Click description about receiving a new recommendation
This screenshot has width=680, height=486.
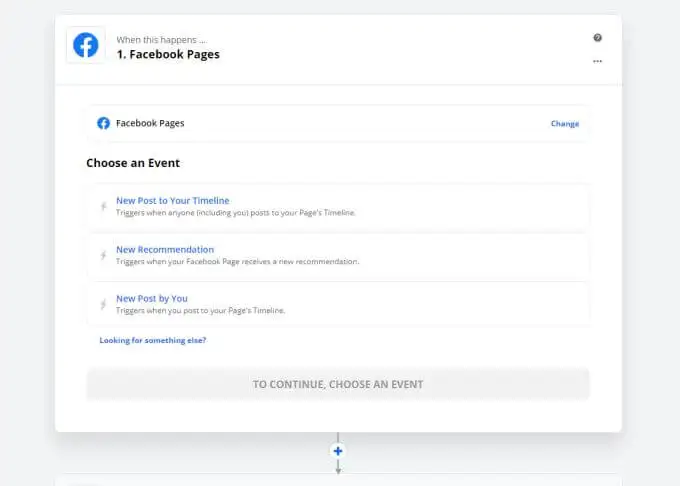(x=237, y=261)
